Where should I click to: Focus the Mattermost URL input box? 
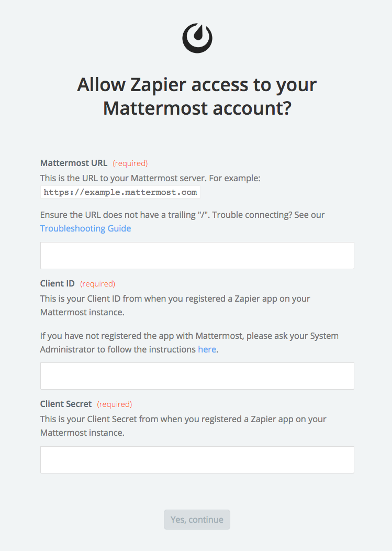197,256
